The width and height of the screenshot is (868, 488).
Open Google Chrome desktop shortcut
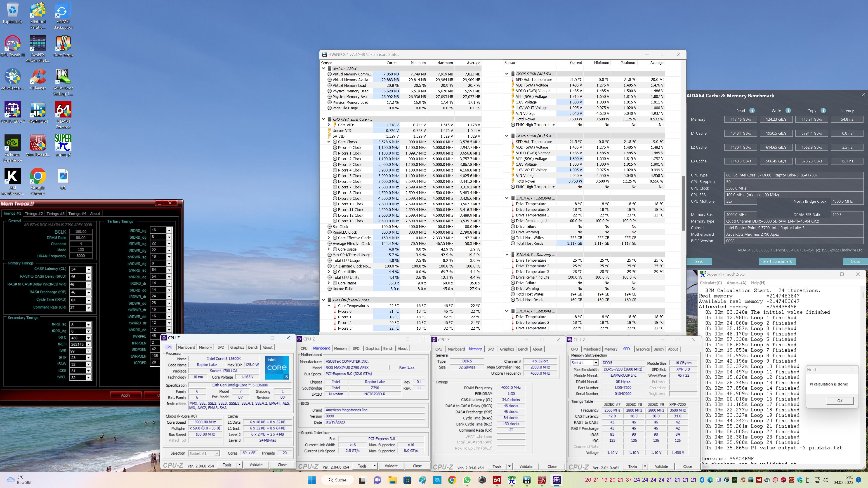[x=38, y=182]
